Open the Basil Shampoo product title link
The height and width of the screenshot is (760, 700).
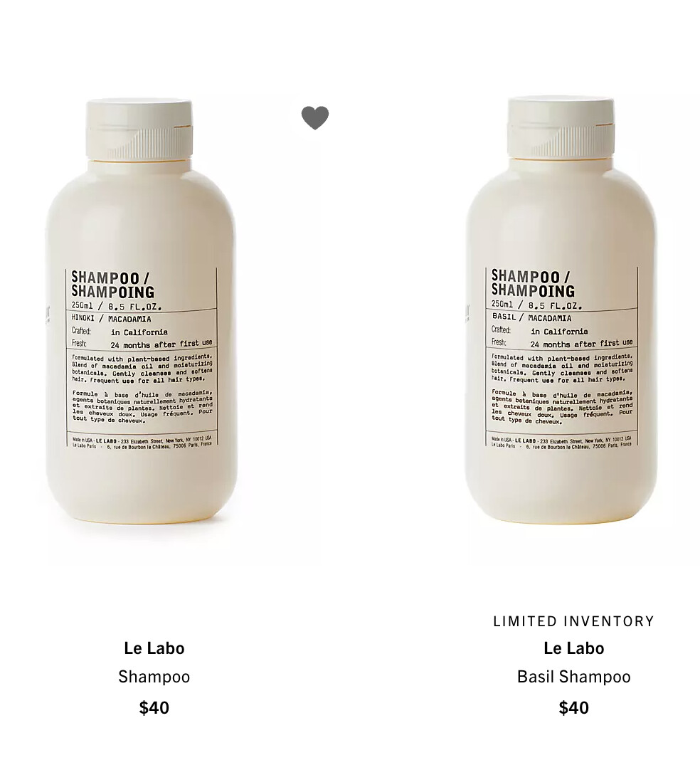(574, 676)
